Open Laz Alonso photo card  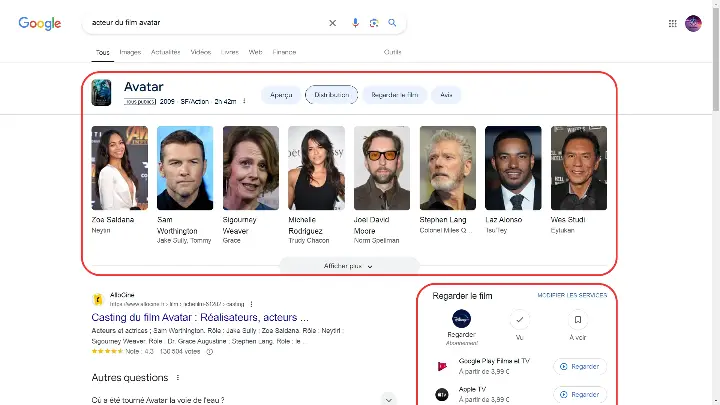click(x=513, y=168)
